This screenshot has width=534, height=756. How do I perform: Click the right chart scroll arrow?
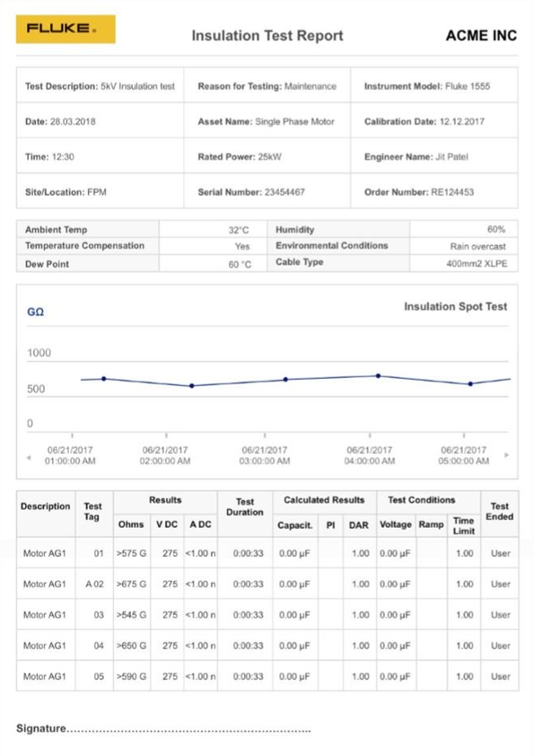click(x=506, y=454)
